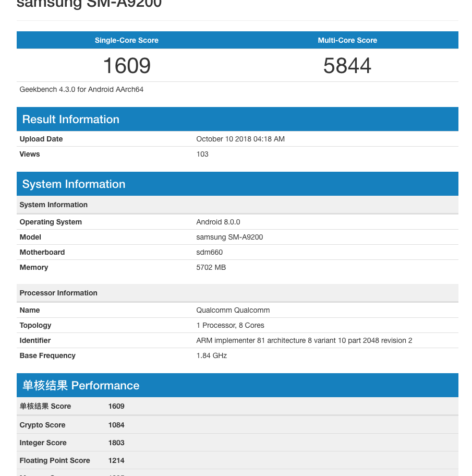Click the ARM implementer identifier text
The height and width of the screenshot is (476, 472).
304,340
